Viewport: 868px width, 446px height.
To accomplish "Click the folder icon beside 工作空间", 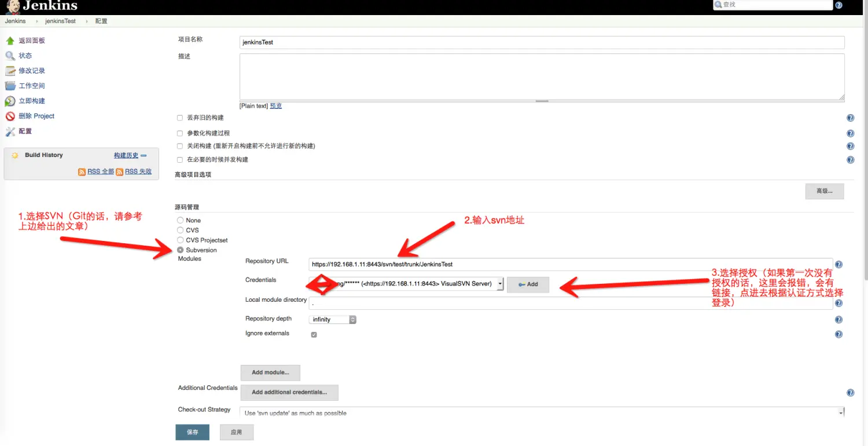I will (x=10, y=86).
